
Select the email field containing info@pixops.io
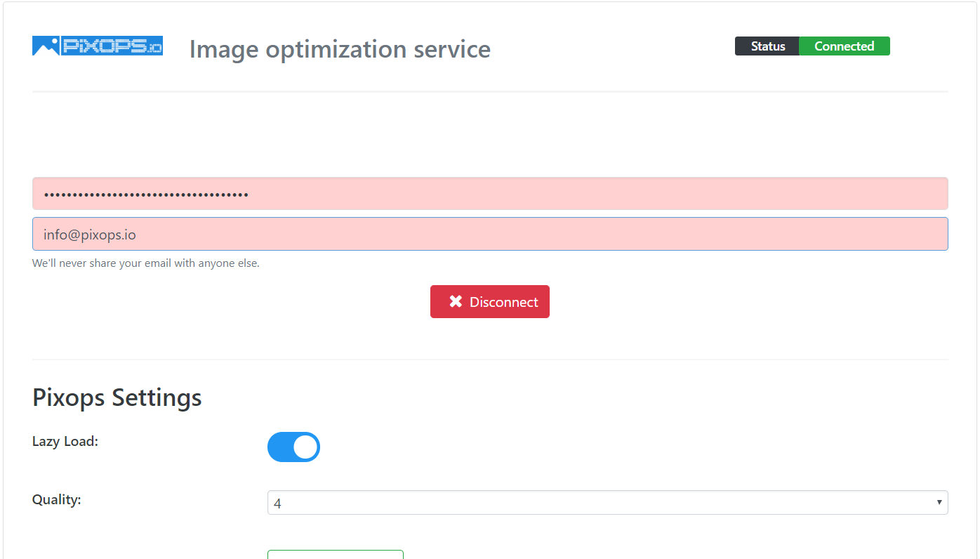pos(490,233)
